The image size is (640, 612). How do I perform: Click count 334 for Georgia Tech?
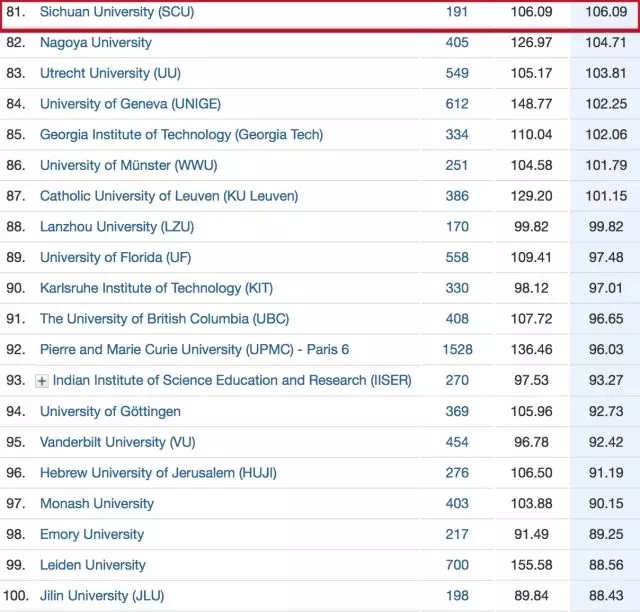pyautogui.click(x=457, y=134)
